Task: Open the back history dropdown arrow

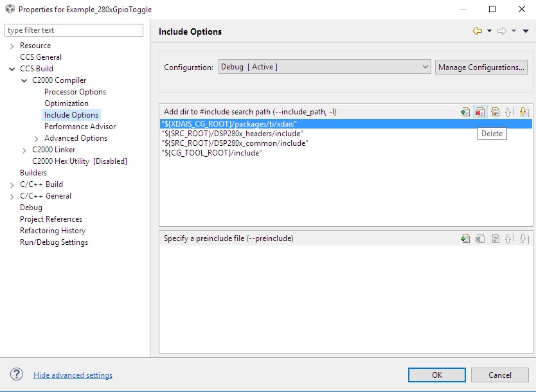Action: point(490,31)
